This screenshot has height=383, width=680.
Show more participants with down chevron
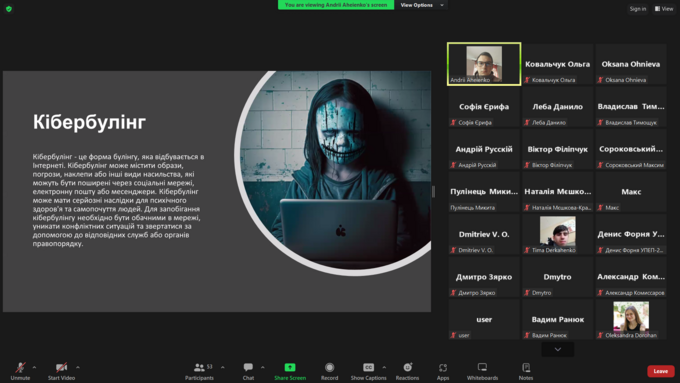(558, 349)
